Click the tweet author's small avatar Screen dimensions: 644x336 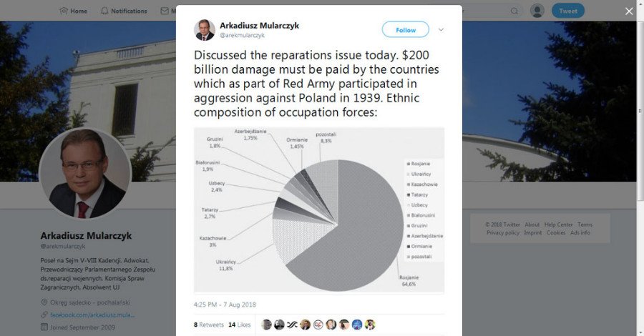pyautogui.click(x=205, y=30)
